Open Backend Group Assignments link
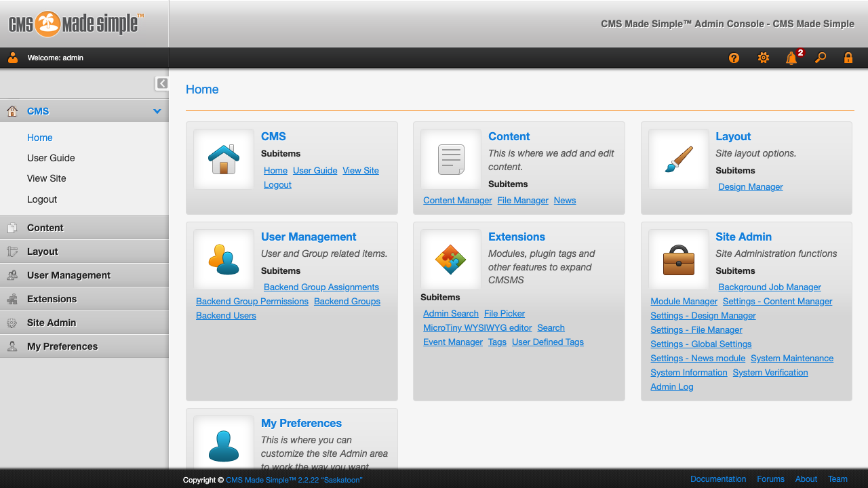Image resolution: width=868 pixels, height=488 pixels. [321, 287]
